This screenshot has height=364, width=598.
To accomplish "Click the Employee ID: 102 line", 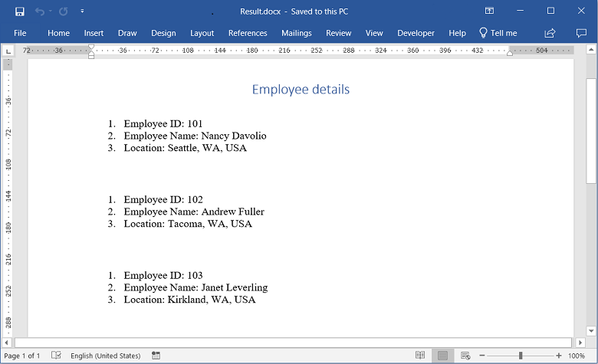I will [163, 200].
